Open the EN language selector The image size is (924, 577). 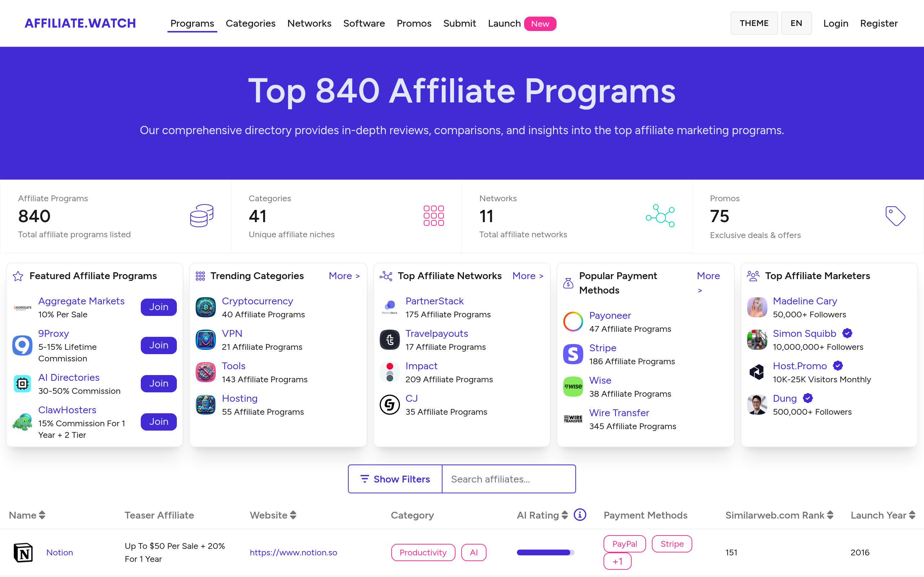pos(796,23)
